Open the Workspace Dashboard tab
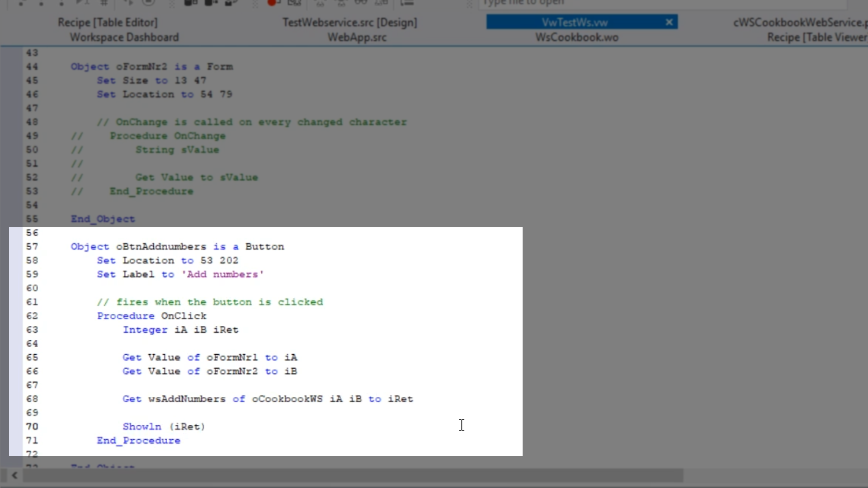The image size is (868, 488). tap(124, 38)
